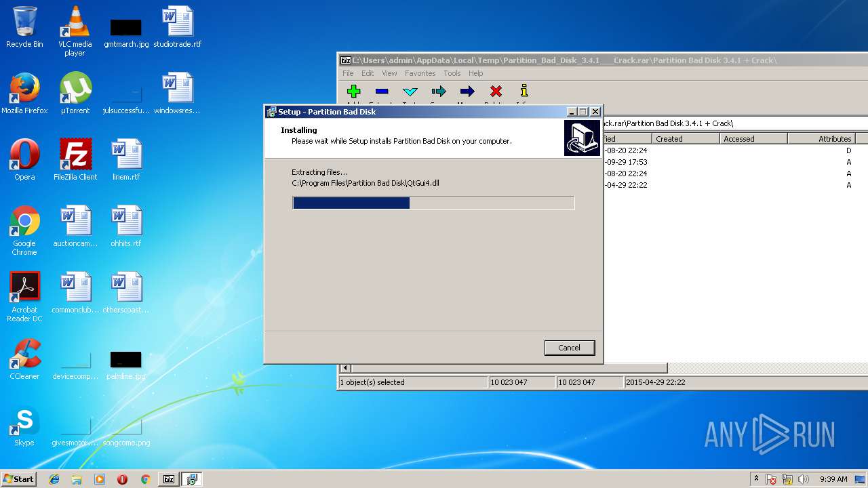Open the Edit menu in 7-Zip
Screen dimensions: 868x488
(368, 73)
